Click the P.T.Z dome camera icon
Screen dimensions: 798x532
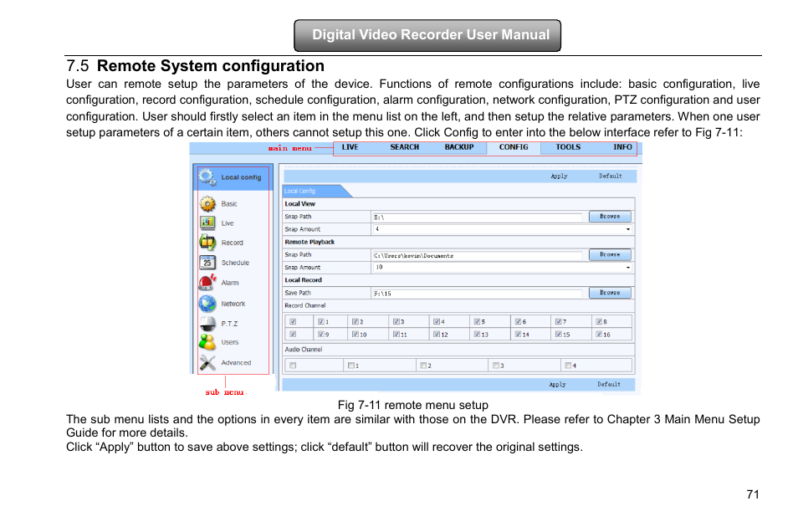click(x=207, y=323)
